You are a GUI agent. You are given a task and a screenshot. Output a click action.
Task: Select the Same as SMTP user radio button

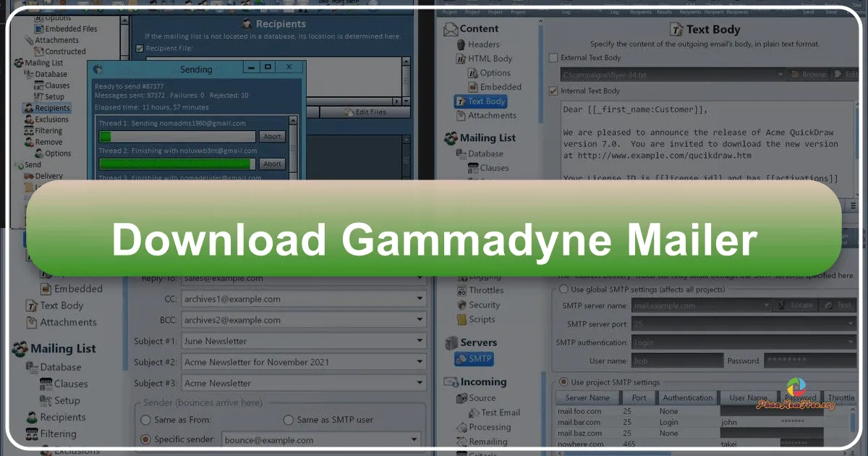point(287,420)
